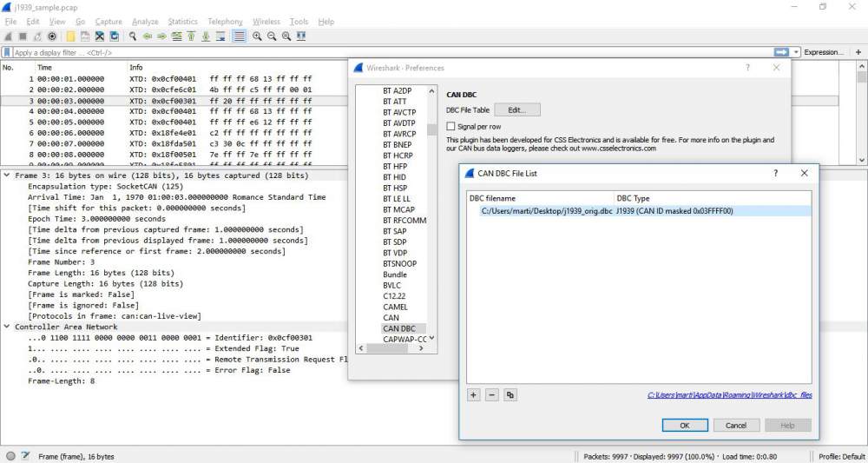868x463 pixels.
Task: Select BT RFCOMM in the protocol list
Action: pos(404,221)
